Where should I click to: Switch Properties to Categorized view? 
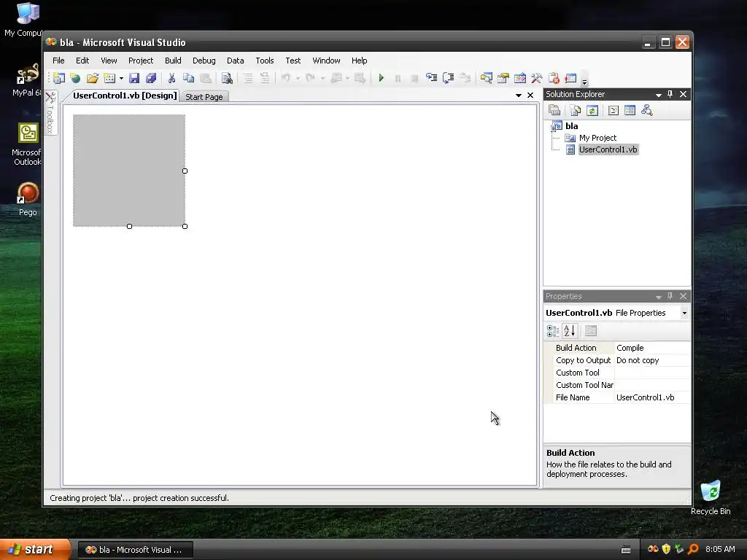coord(553,331)
